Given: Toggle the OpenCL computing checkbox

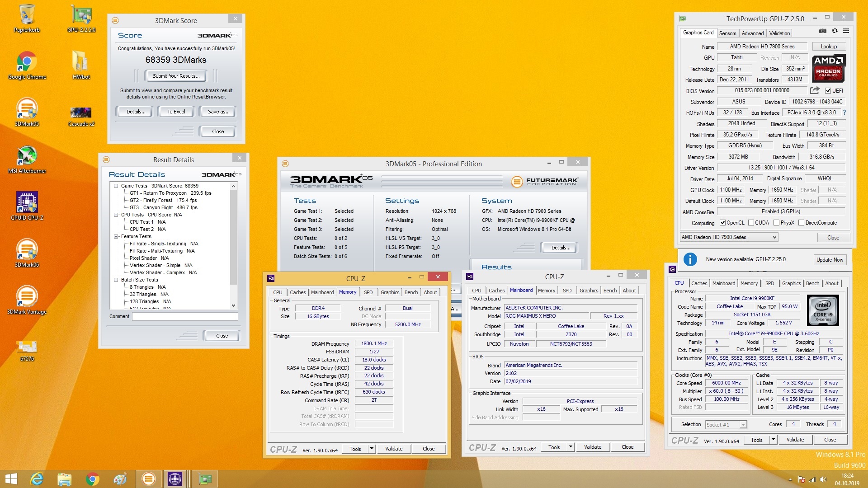Looking at the screenshot, I should [722, 223].
